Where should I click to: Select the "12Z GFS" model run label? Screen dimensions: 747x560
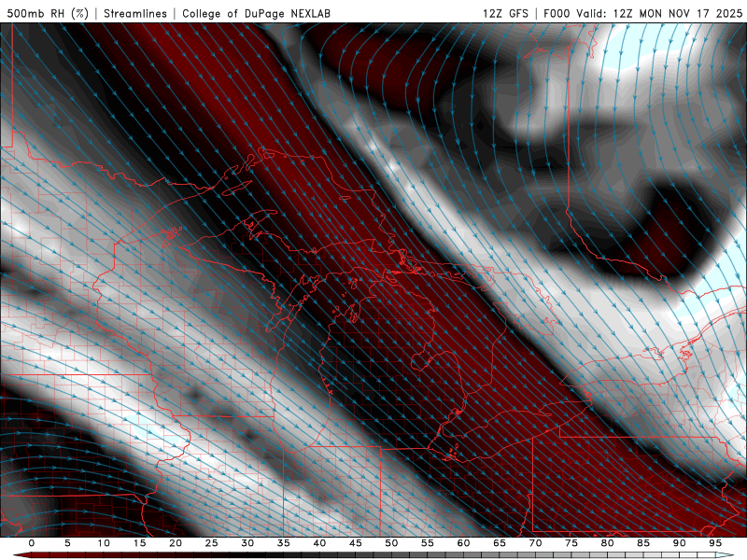[x=505, y=13]
